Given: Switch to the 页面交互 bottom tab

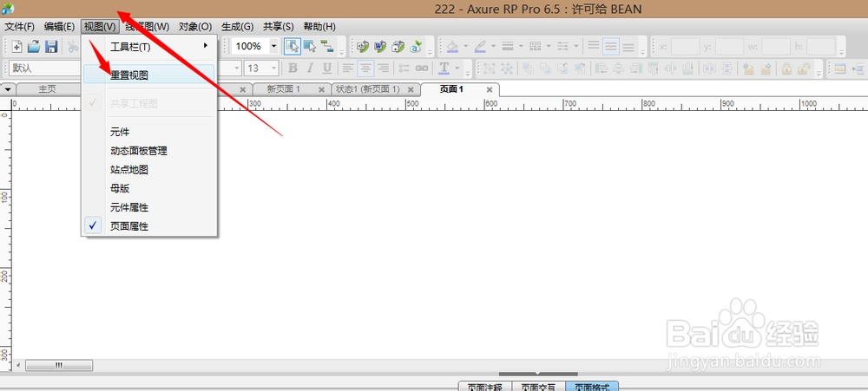Looking at the screenshot, I should pyautogui.click(x=539, y=386).
